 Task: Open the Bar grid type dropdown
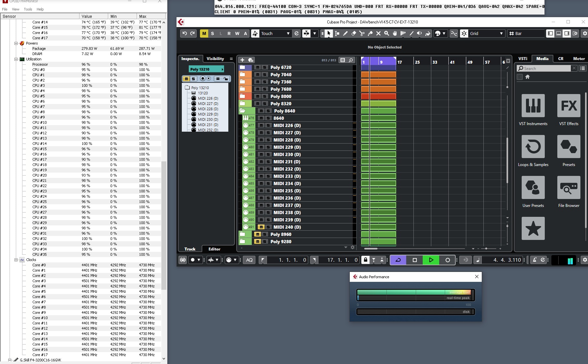526,33
